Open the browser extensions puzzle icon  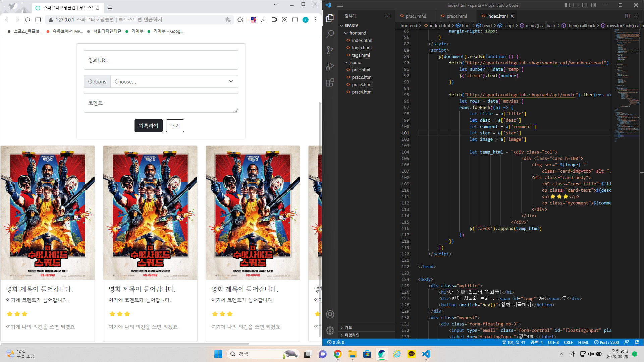(240, 20)
